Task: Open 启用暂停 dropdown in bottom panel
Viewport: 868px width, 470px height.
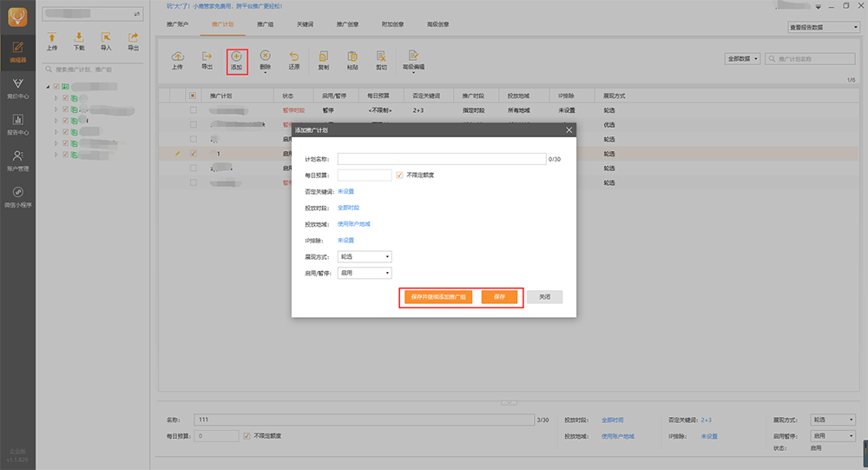Action: [x=832, y=436]
